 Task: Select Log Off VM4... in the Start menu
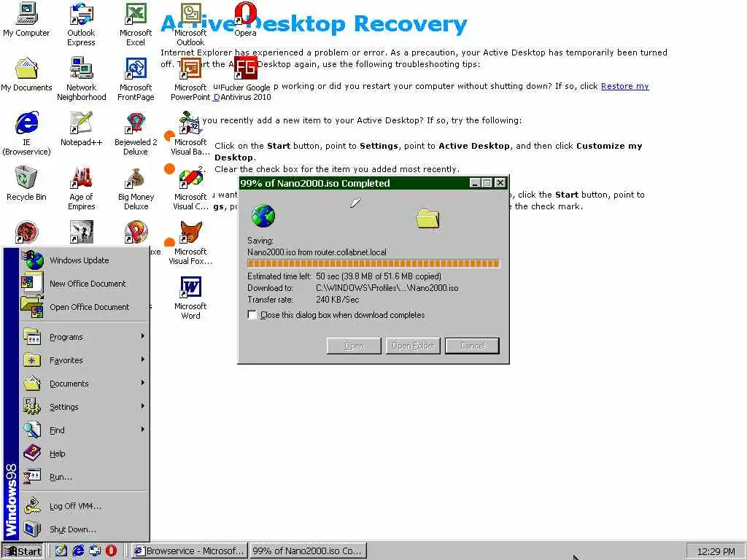(x=84, y=506)
